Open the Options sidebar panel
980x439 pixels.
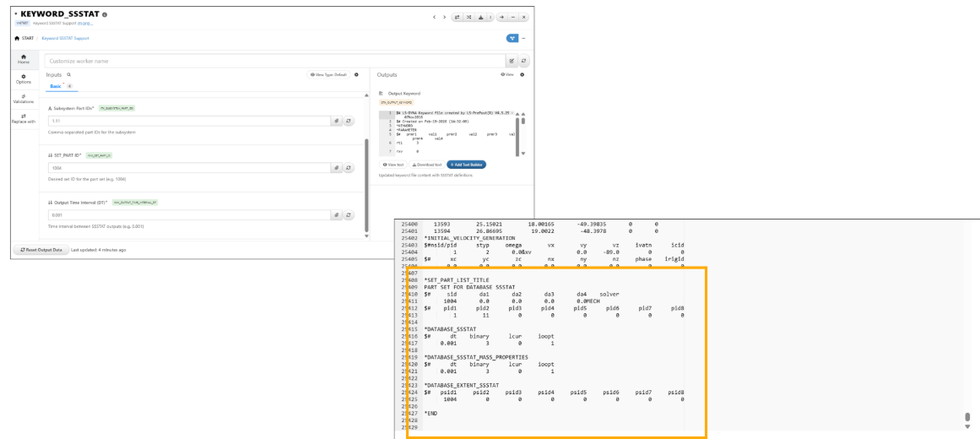point(24,79)
